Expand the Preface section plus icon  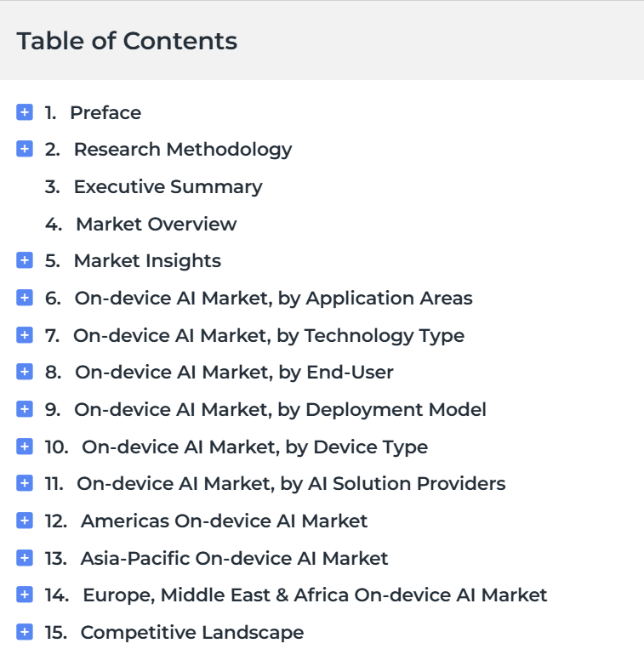point(25,112)
